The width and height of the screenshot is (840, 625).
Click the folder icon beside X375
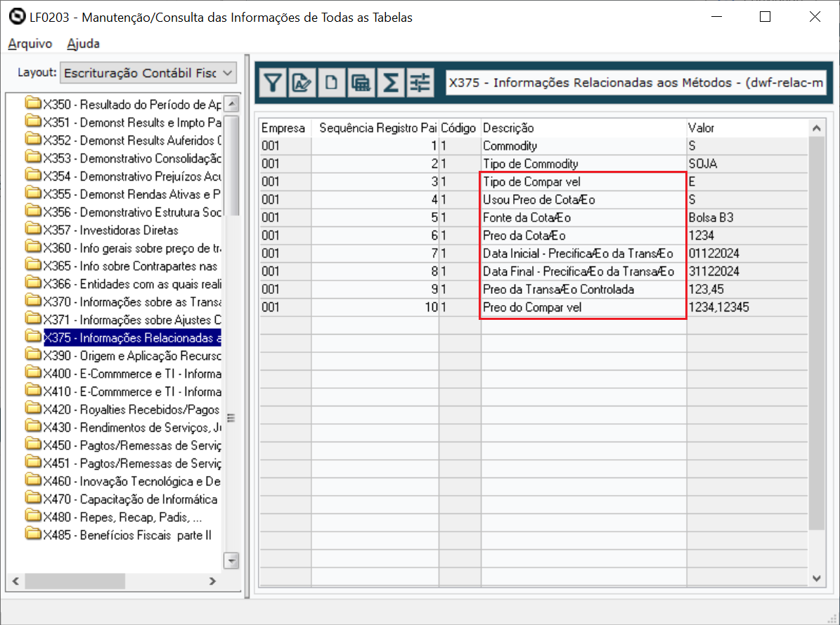point(33,337)
